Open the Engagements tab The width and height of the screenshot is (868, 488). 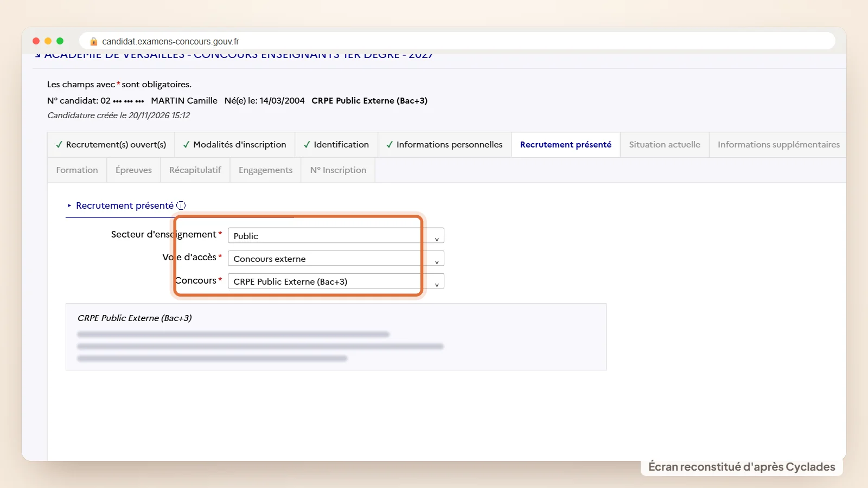tap(266, 170)
